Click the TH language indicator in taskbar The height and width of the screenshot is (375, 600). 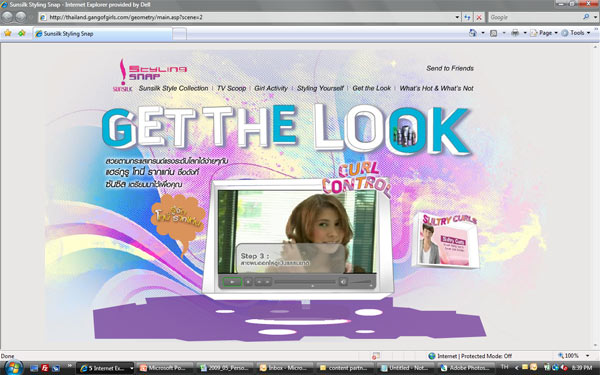505,367
